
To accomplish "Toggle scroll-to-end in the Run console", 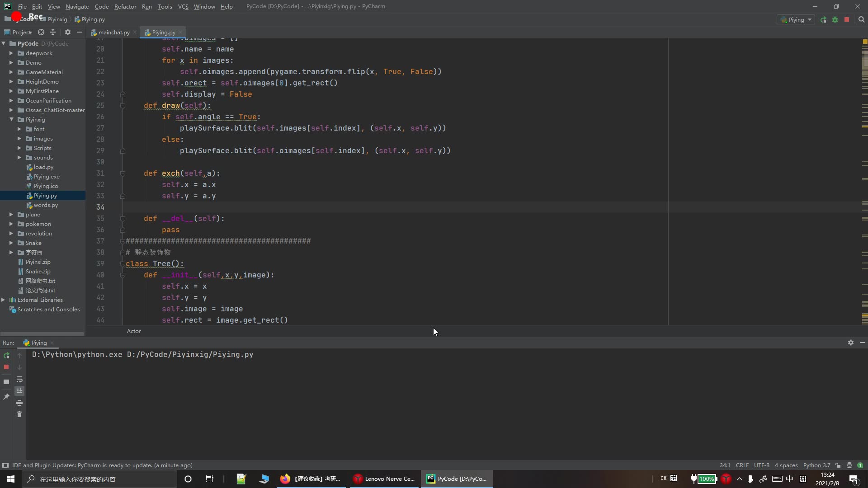I will [x=19, y=391].
